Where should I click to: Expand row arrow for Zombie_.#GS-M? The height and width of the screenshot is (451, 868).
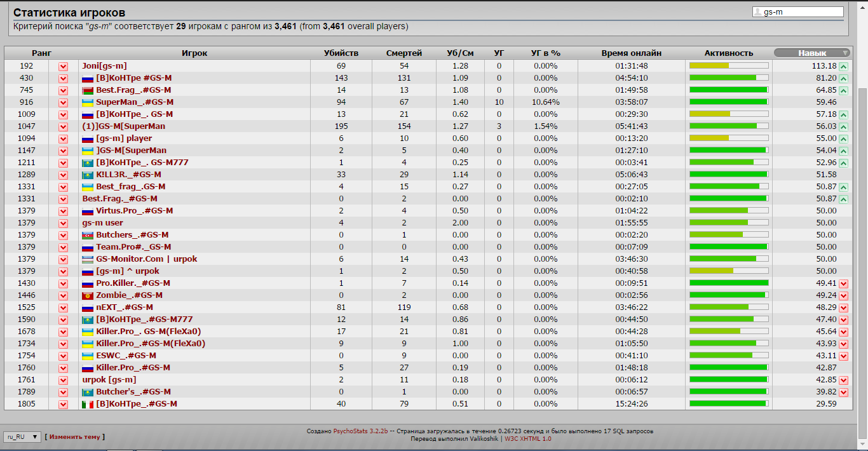tap(63, 295)
